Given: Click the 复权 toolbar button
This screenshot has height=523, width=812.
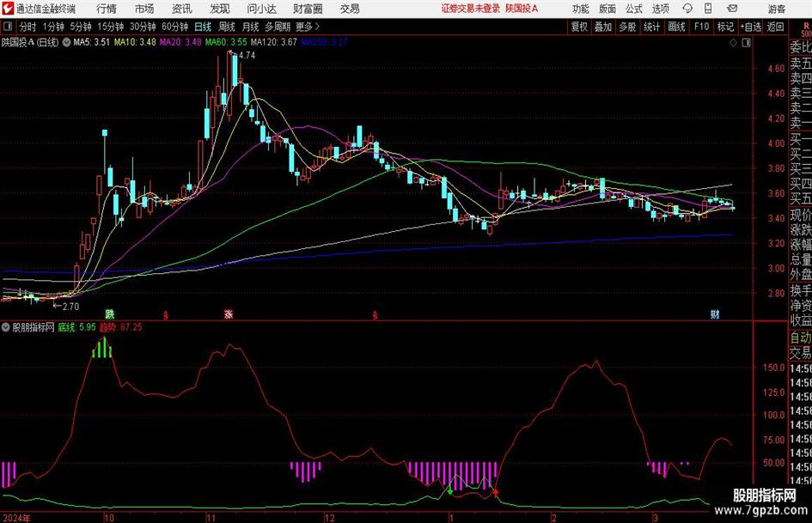Looking at the screenshot, I should click(x=579, y=27).
